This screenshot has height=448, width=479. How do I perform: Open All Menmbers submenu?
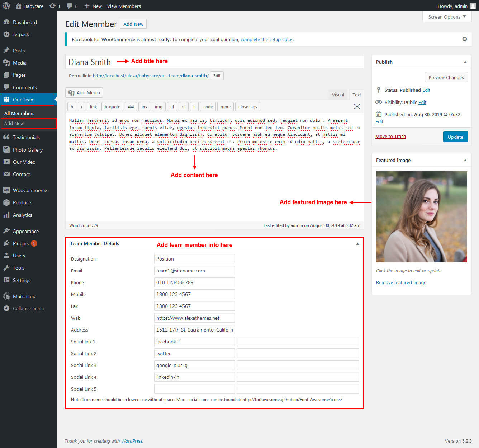(19, 113)
